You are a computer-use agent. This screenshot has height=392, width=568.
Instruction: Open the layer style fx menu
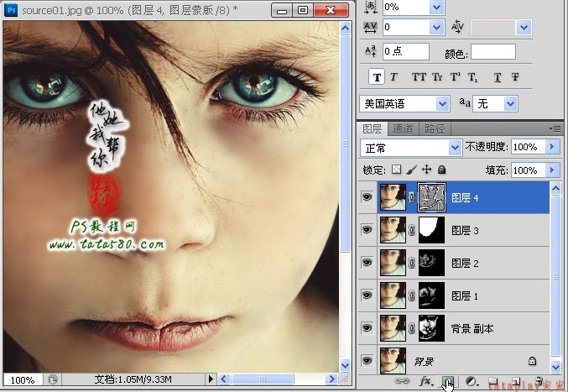(426, 381)
